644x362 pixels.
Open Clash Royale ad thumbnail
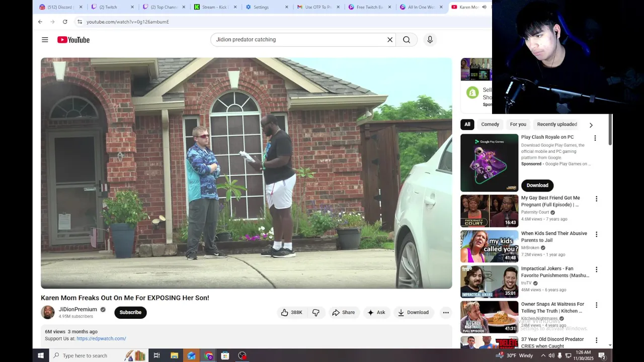[489, 162]
